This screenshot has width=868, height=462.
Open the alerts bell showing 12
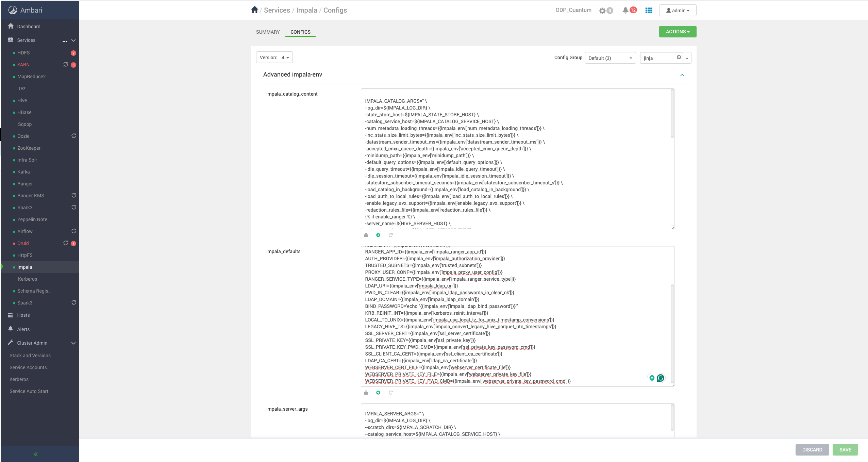[625, 10]
